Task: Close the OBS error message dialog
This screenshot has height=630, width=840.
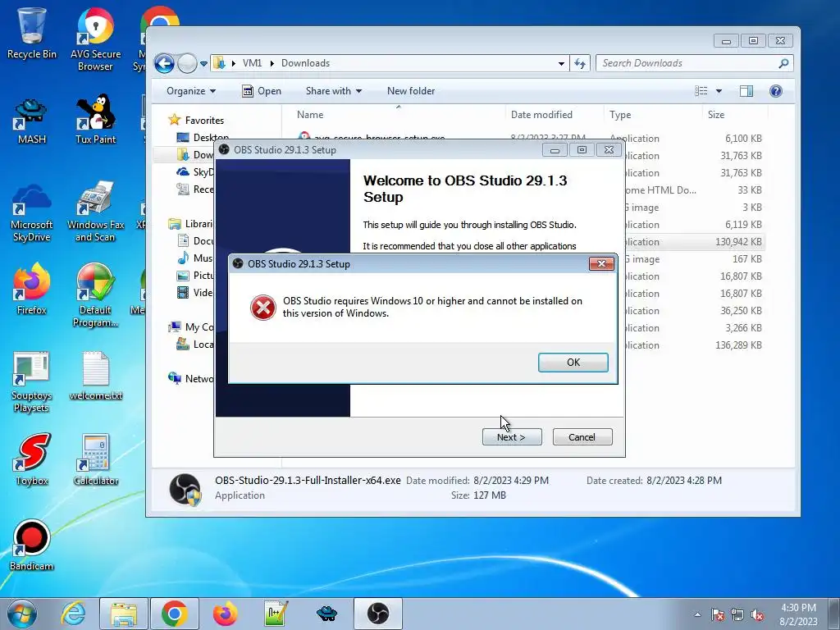Action: [x=601, y=263]
